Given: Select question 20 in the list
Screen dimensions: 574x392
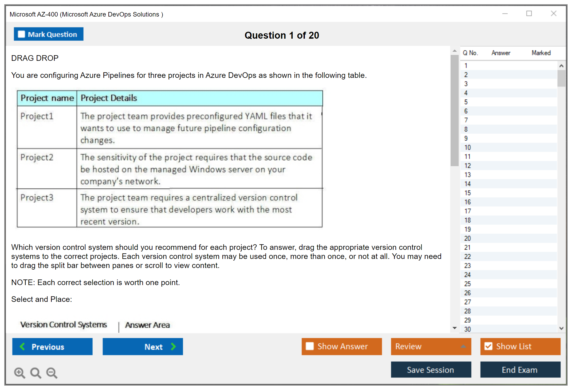Looking at the screenshot, I should click(x=467, y=238).
